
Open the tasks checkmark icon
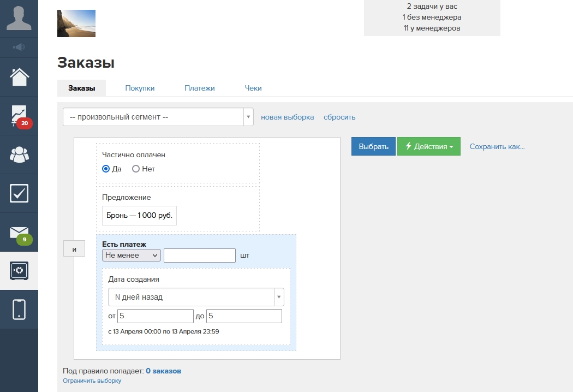[x=19, y=193]
